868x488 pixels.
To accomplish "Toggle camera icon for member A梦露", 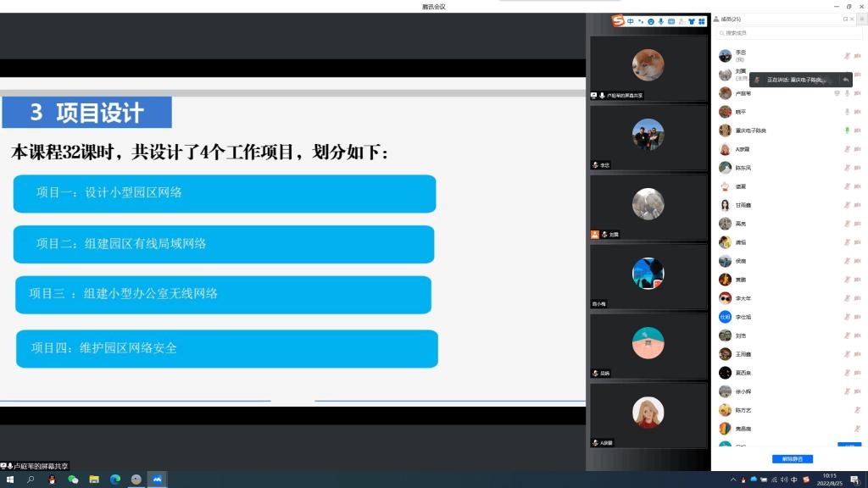I will click(857, 149).
